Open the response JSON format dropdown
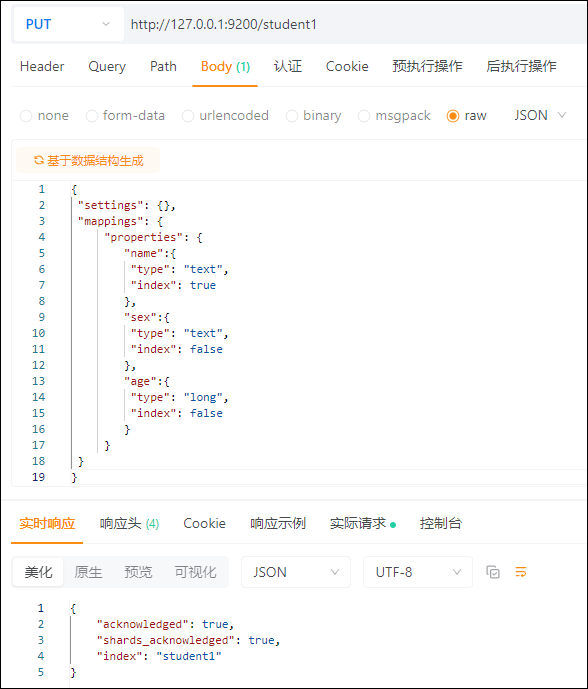Image resolution: width=588 pixels, height=689 pixels. point(296,572)
